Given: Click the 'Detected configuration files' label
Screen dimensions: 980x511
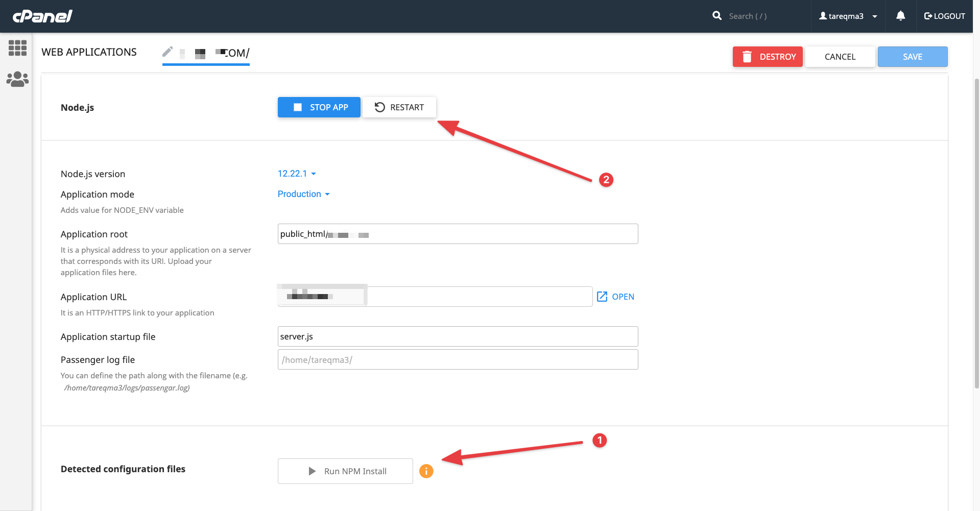Looking at the screenshot, I should tap(123, 469).
